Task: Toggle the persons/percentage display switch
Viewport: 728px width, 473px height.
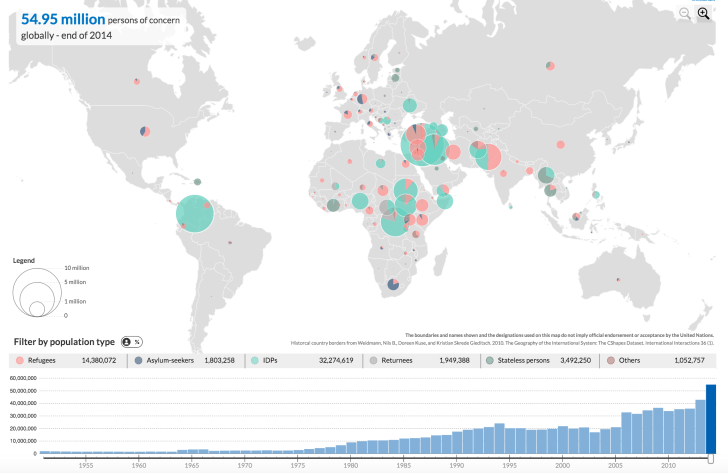Action: (x=132, y=342)
